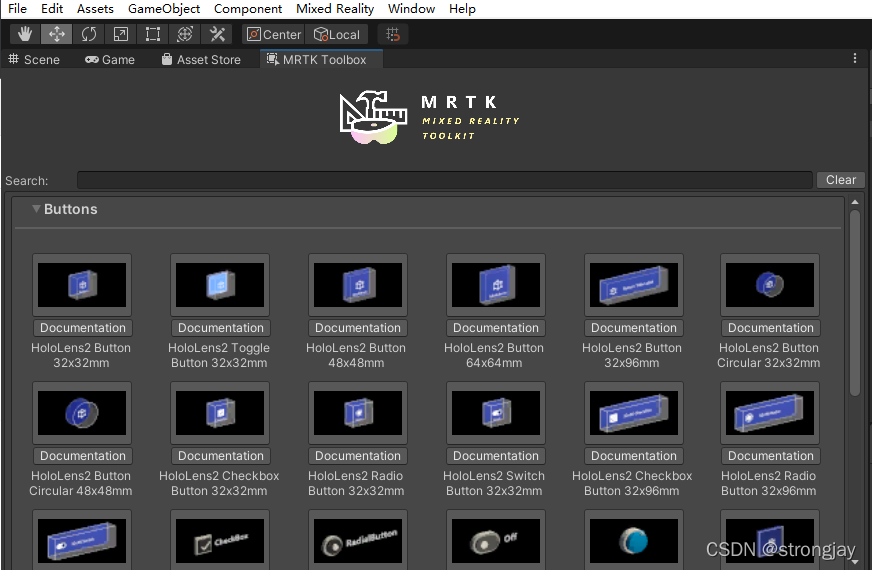Open Documentation for Checkbox Button 32x96mm

(x=633, y=456)
